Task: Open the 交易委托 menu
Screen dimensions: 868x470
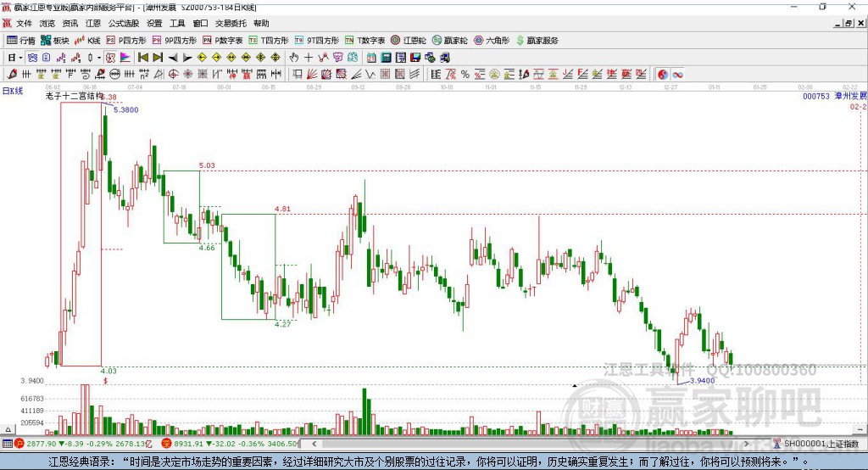Action: click(231, 23)
